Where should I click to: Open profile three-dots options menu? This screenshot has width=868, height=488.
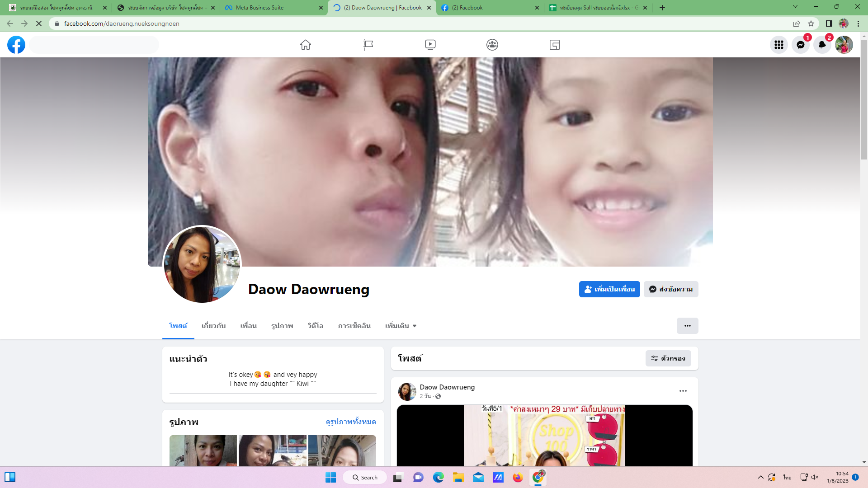coord(687,326)
